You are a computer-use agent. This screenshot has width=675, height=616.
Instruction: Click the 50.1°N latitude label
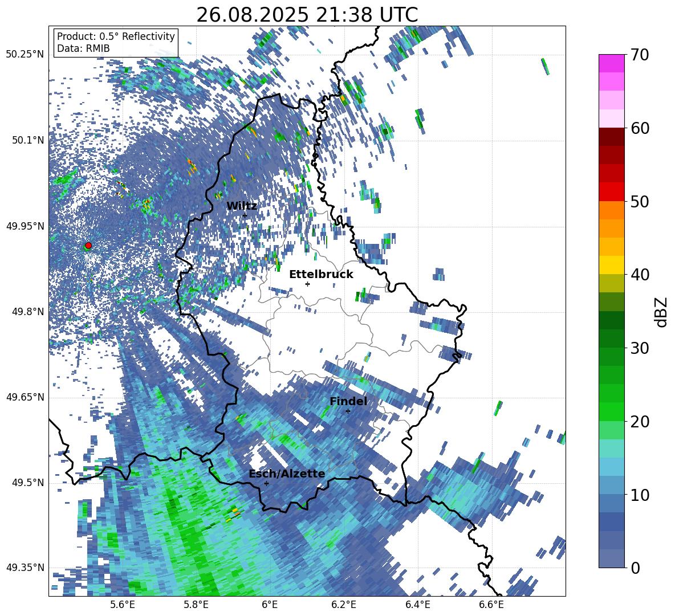click(x=28, y=140)
